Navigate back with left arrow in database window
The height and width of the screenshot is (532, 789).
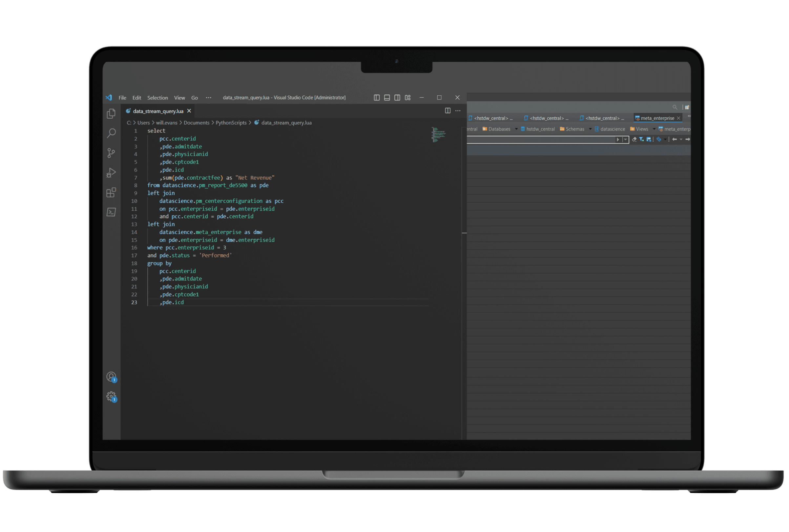[675, 139]
